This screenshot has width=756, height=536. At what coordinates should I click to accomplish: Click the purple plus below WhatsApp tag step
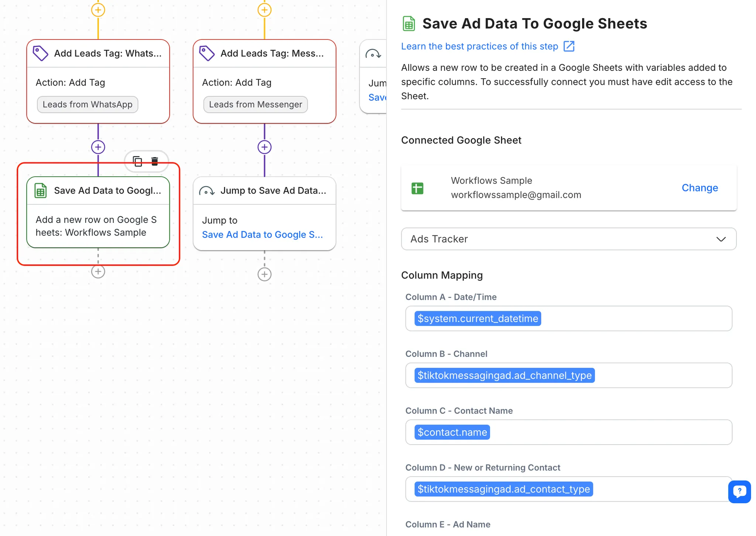[x=98, y=147]
